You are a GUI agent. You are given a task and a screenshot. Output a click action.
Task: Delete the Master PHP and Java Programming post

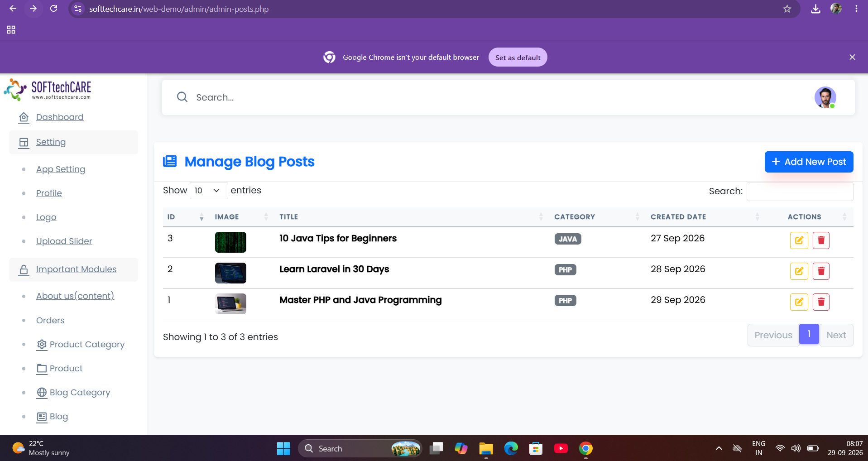(821, 302)
